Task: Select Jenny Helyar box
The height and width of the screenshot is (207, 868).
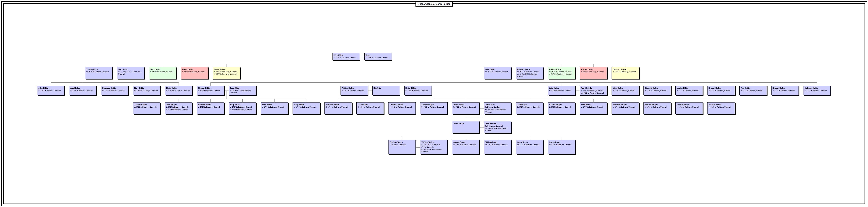Action: click(x=466, y=127)
